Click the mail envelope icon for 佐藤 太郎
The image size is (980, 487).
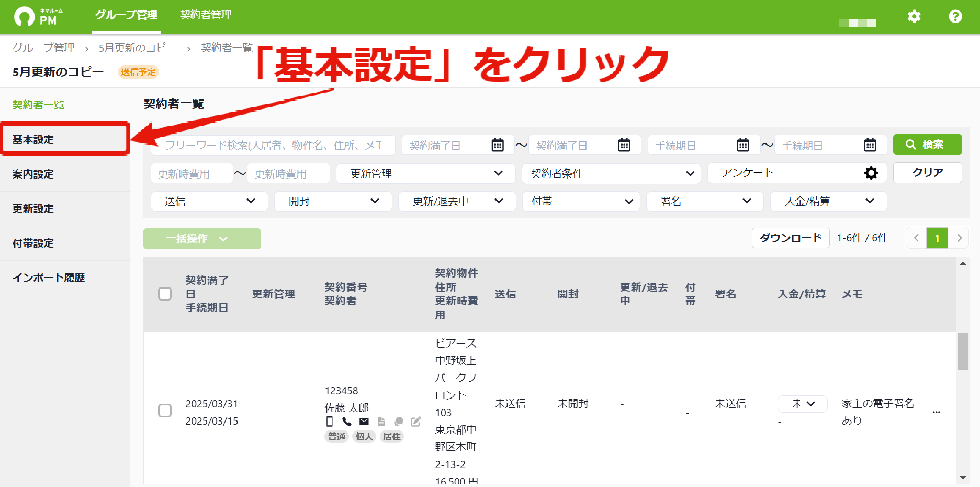[364, 422]
